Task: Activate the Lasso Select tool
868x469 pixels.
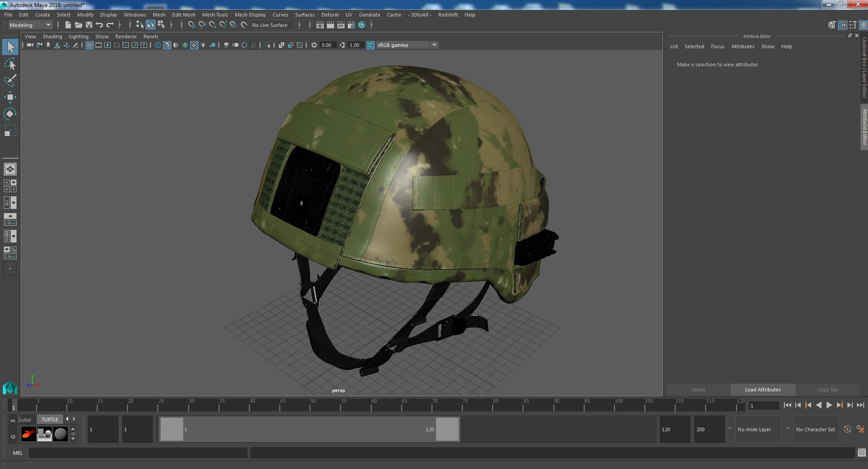Action: (10, 64)
